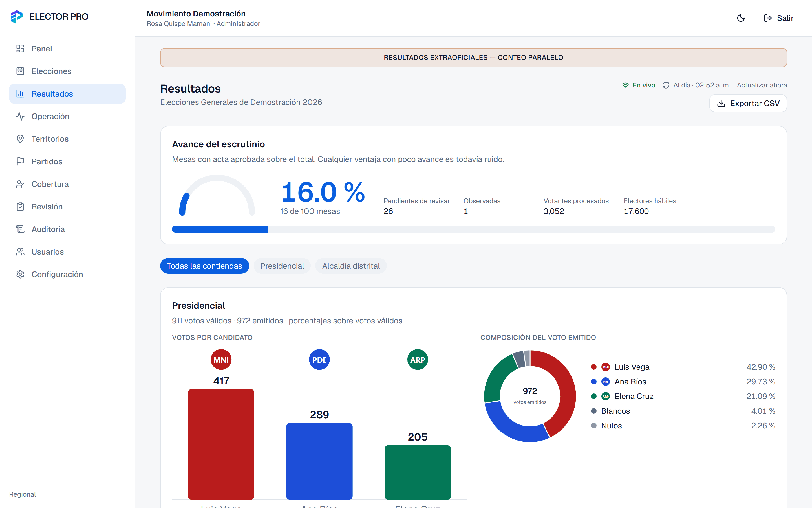Click the Votantes procesados value 3,052
Image resolution: width=812 pixels, height=508 pixels.
pyautogui.click(x=554, y=211)
